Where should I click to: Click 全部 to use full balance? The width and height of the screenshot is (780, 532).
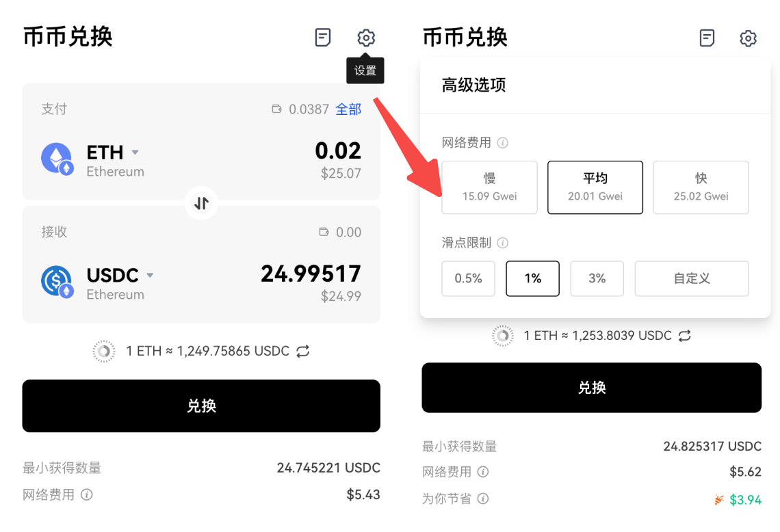[348, 109]
